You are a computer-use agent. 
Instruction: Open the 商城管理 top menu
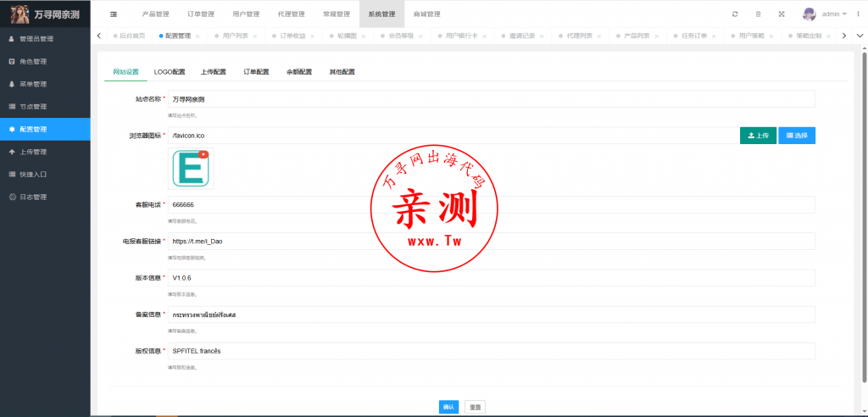[427, 14]
